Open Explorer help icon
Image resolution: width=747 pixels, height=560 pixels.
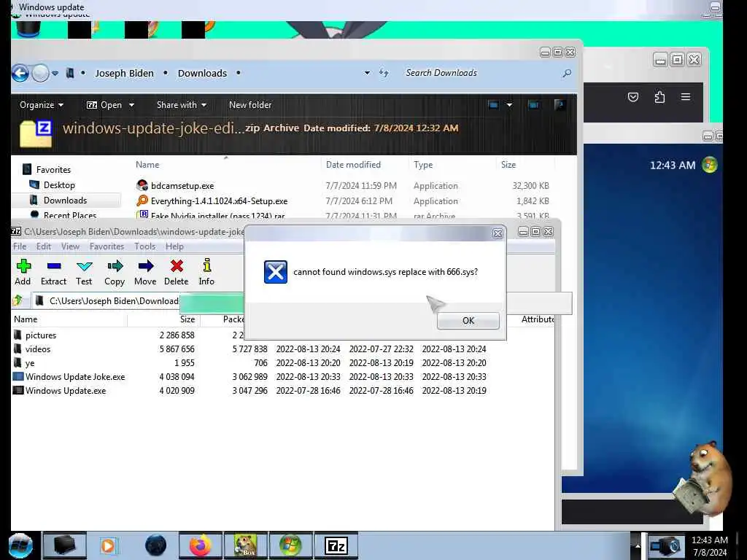pos(560,105)
